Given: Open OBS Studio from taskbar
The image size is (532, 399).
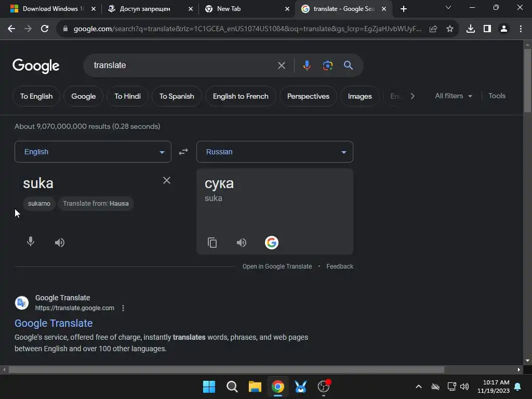Looking at the screenshot, I should pyautogui.click(x=324, y=387).
